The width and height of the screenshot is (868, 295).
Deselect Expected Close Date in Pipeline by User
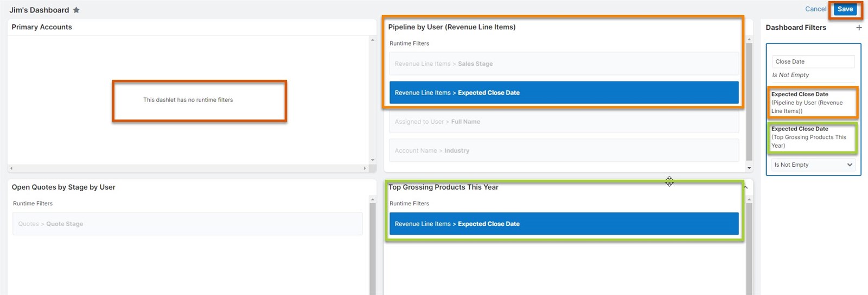click(564, 93)
